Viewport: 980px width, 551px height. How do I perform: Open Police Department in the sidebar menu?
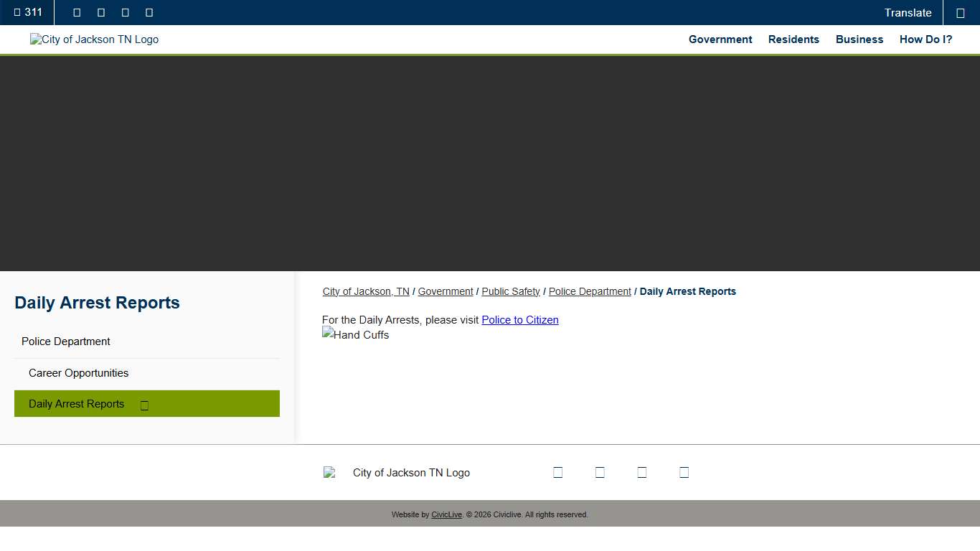point(66,342)
